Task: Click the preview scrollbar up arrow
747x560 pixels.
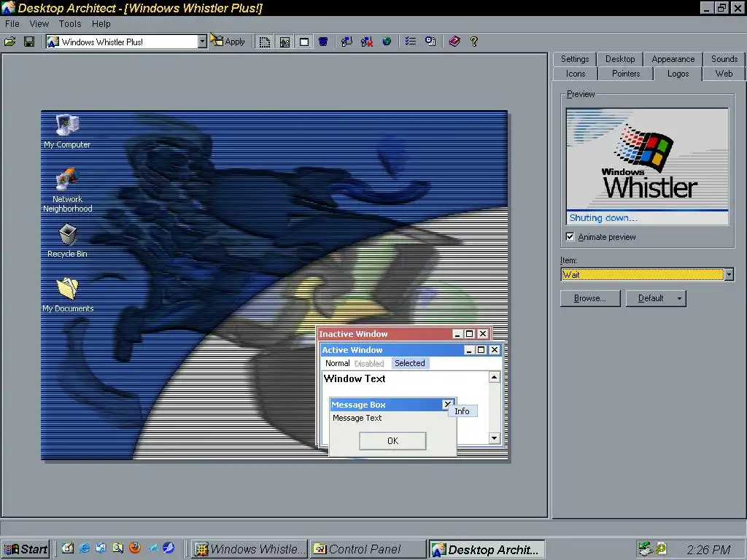Action: pos(494,378)
